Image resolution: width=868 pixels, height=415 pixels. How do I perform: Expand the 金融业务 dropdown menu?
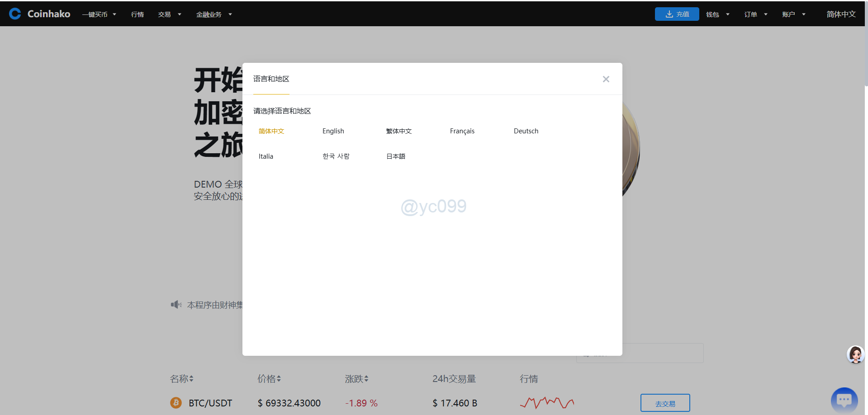tap(213, 14)
